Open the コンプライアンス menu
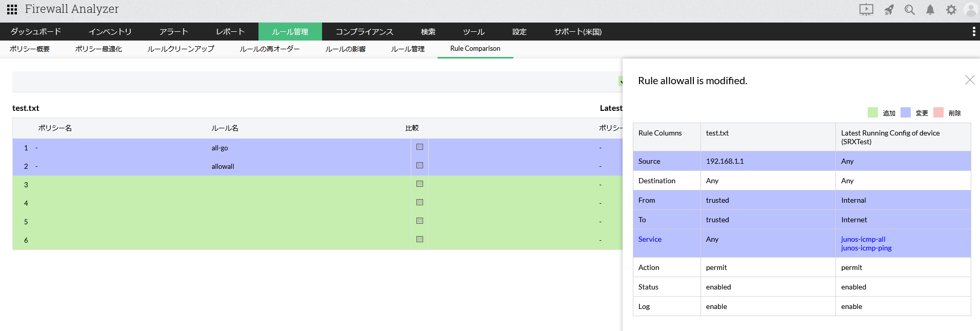 [364, 32]
